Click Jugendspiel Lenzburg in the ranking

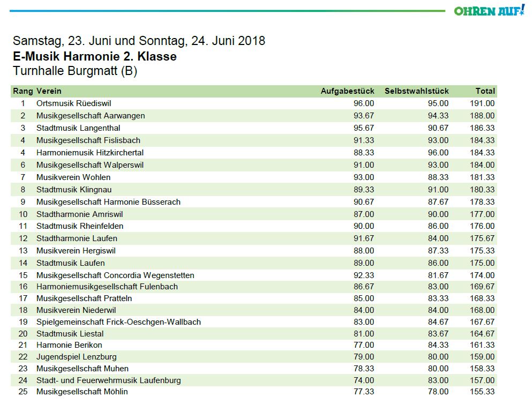point(76,357)
